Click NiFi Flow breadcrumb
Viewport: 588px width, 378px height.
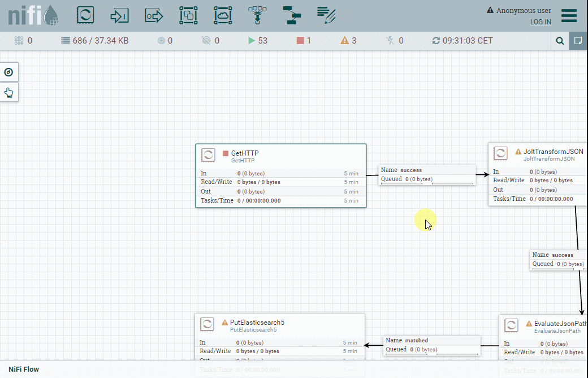pyautogui.click(x=24, y=370)
